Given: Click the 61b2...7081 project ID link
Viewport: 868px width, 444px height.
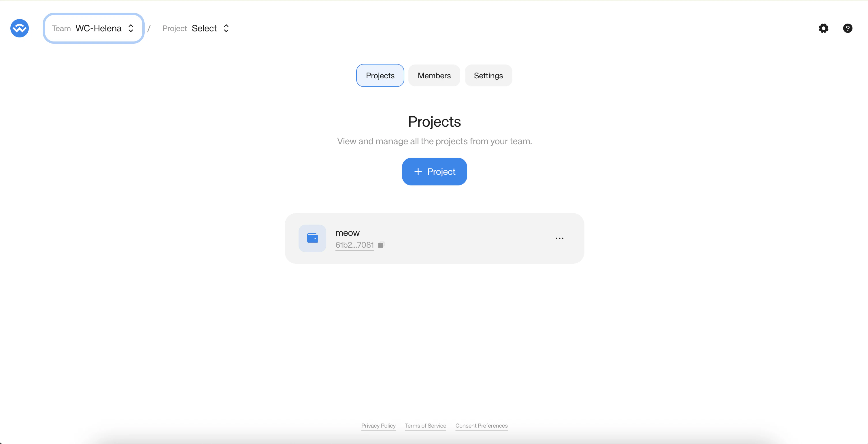Looking at the screenshot, I should (354, 245).
